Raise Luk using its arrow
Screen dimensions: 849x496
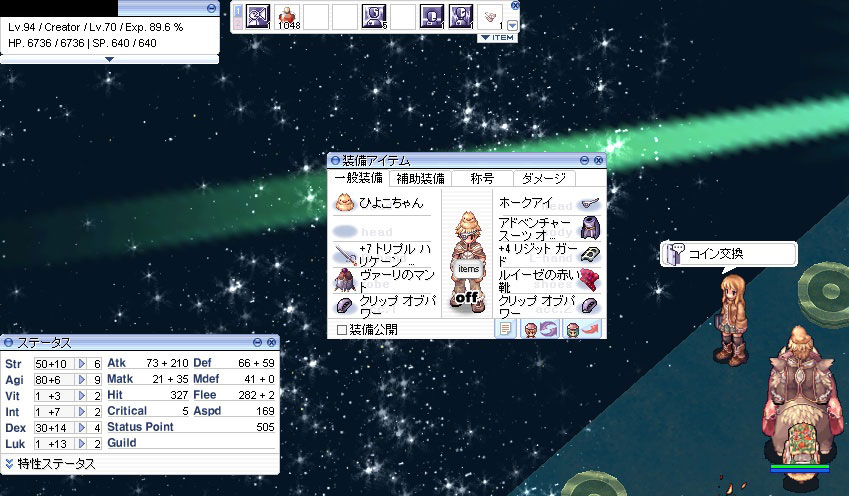tap(82, 444)
